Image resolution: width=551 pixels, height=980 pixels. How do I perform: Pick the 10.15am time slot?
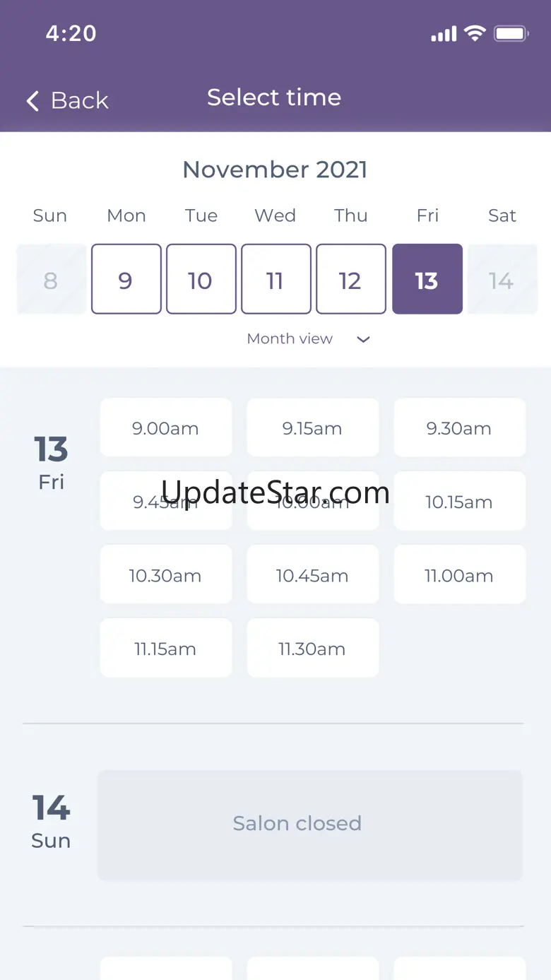(459, 501)
